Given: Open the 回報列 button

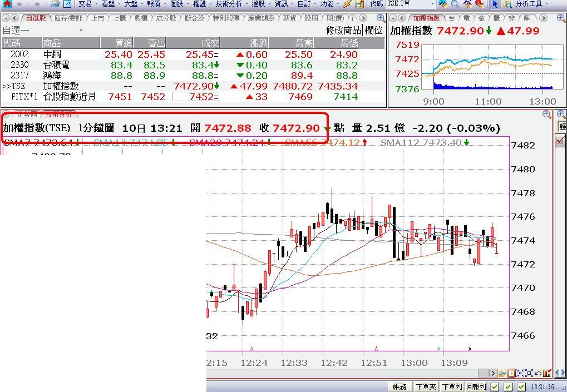Looking at the screenshot, I should coord(476,387).
